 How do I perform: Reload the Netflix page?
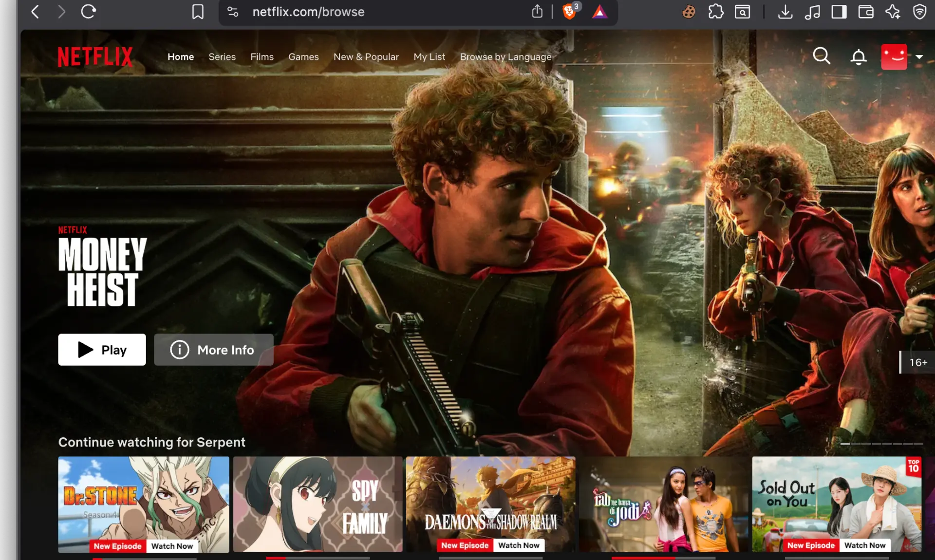click(x=88, y=12)
